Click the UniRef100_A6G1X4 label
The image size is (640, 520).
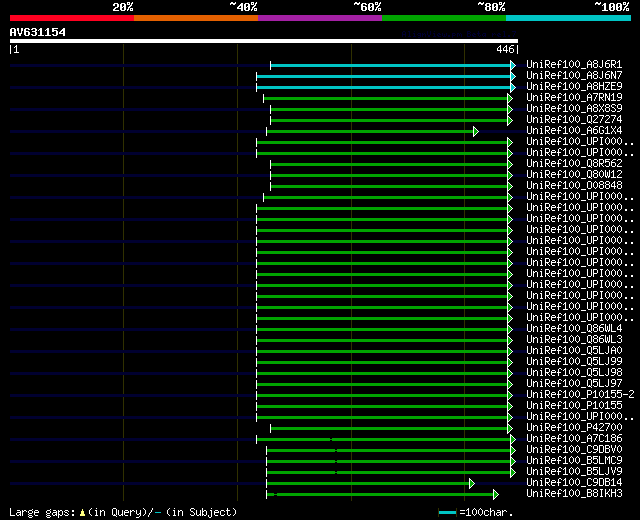point(574,131)
